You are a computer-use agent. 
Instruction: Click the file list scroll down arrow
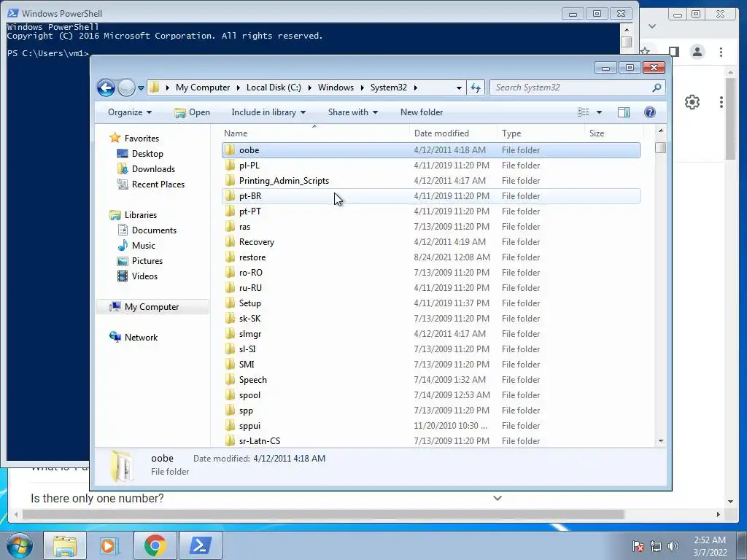pos(661,441)
